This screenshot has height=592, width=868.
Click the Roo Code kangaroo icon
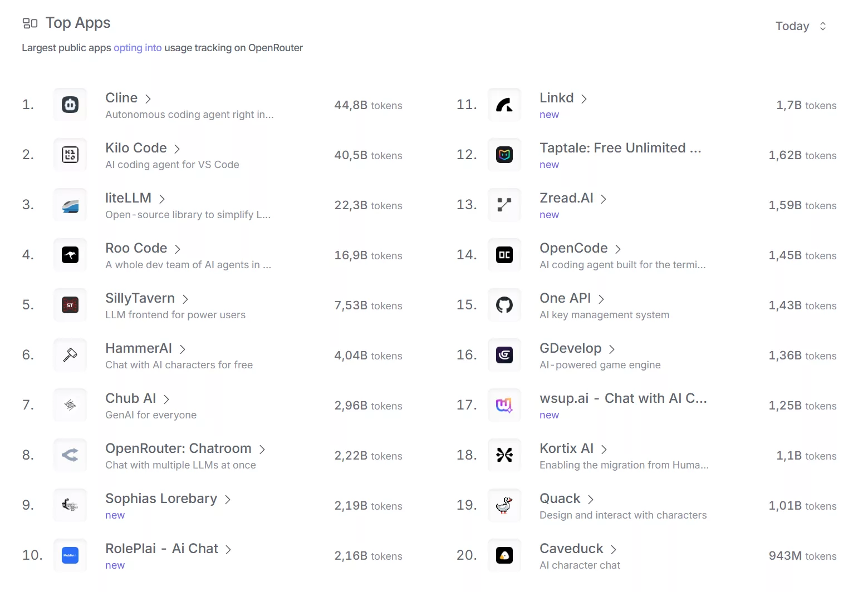[x=70, y=255]
